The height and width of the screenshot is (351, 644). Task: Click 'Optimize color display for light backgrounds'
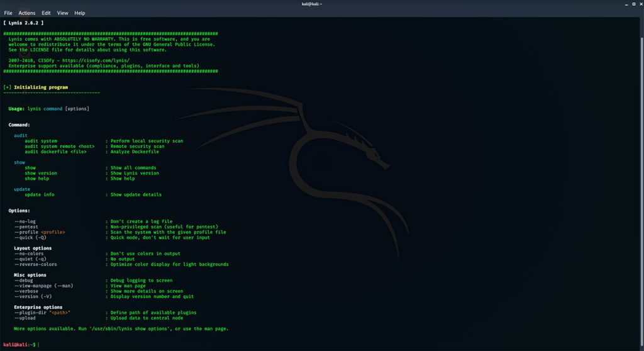(170, 264)
